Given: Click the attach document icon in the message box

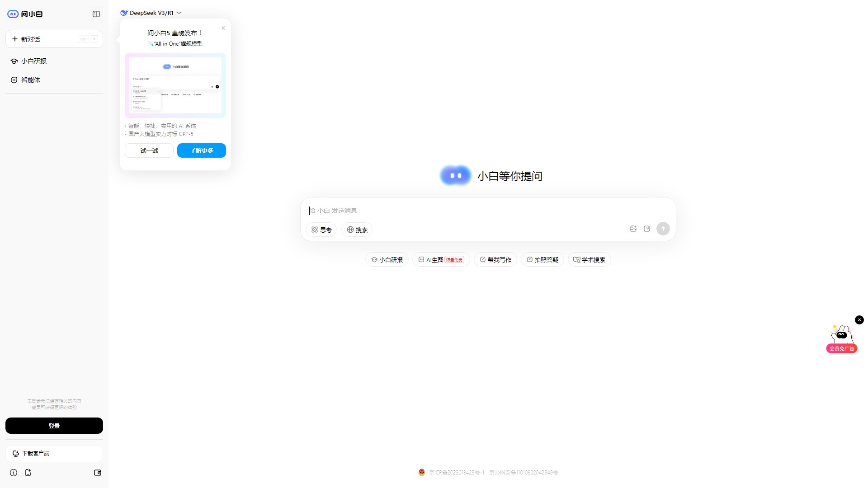Looking at the screenshot, I should coord(646,229).
